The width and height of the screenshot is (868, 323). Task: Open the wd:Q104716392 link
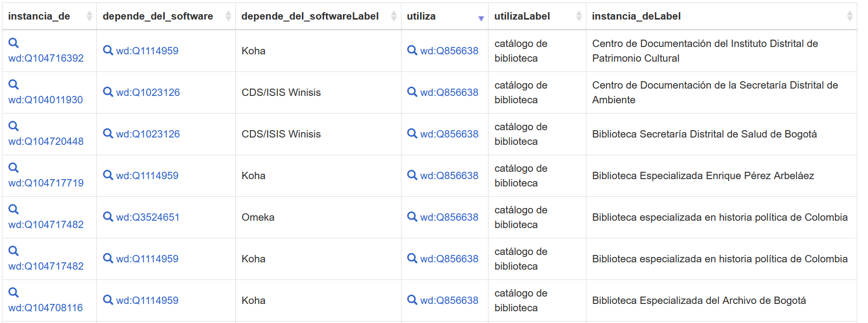pos(46,58)
